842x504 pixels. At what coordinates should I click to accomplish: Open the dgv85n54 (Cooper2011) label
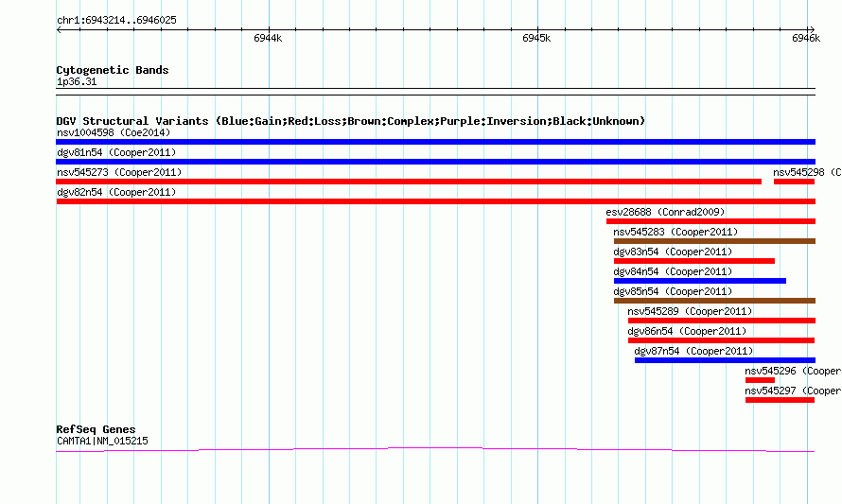coord(673,291)
